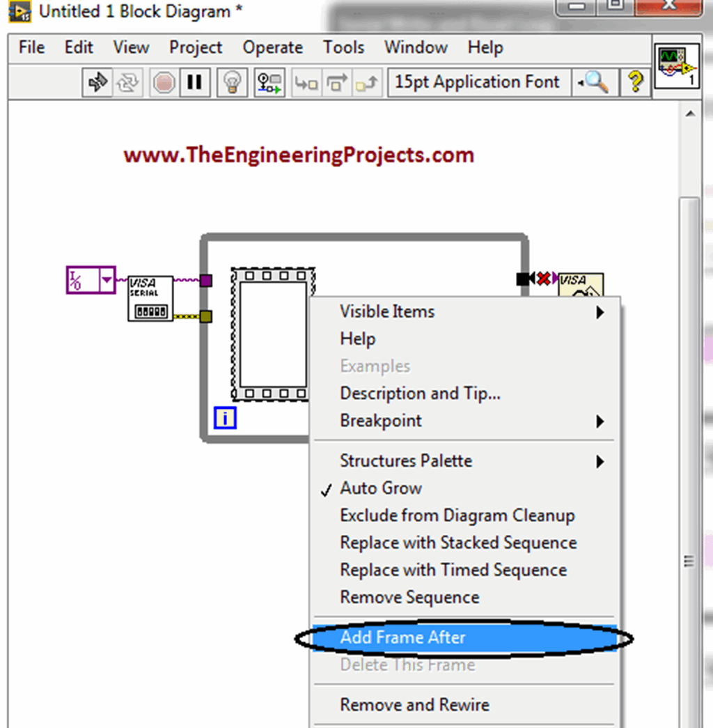Click the Step Into debugging icon
Image resolution: width=713 pixels, height=728 pixels.
click(x=306, y=82)
